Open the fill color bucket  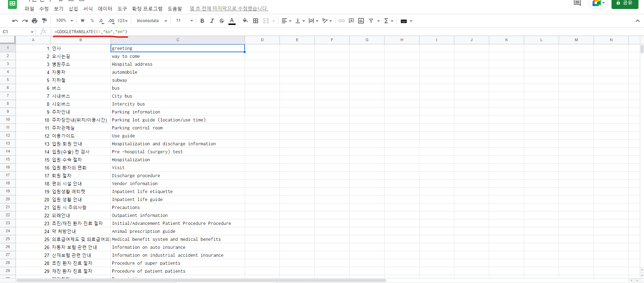click(245, 21)
